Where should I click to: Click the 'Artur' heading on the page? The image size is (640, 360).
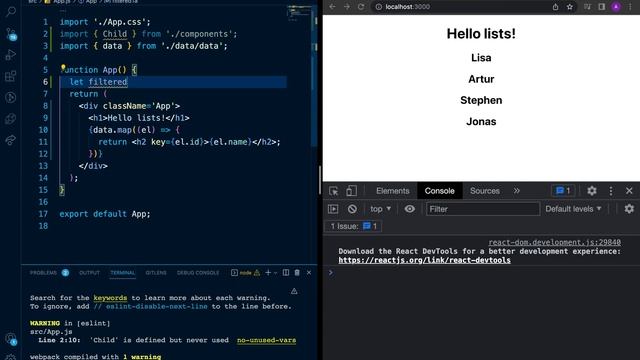481,79
